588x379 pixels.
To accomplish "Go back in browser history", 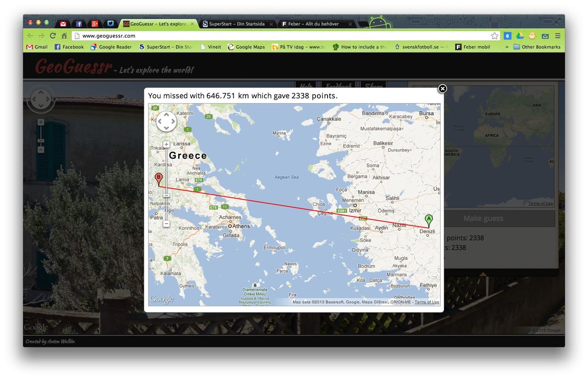I will pyautogui.click(x=30, y=36).
